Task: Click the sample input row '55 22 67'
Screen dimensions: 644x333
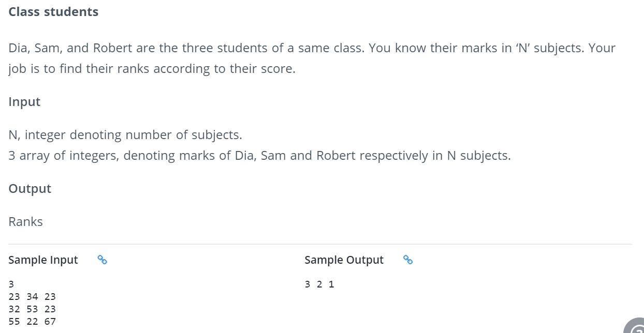Action: pyautogui.click(x=32, y=321)
